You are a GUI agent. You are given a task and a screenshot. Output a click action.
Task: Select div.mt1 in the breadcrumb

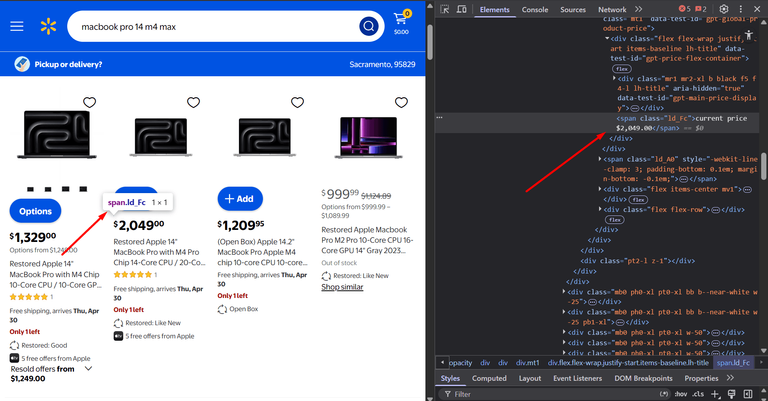(x=528, y=363)
